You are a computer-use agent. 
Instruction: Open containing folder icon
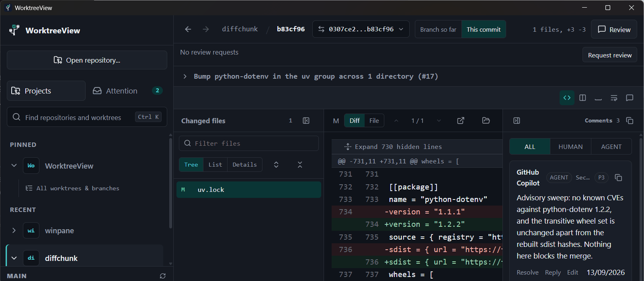[486, 120]
